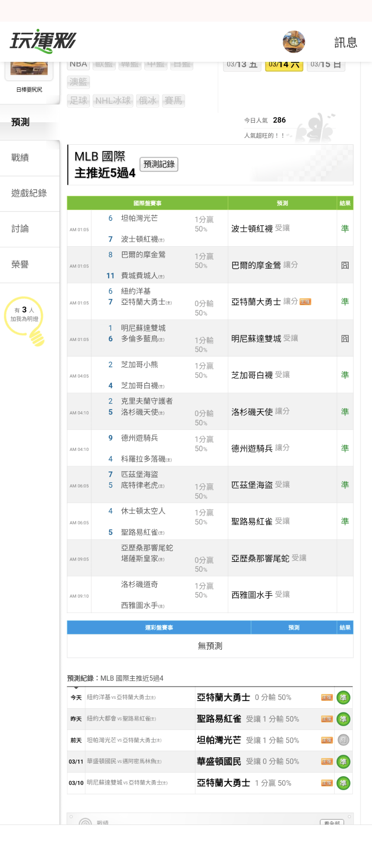Click the 主推 tag in 華盛頓國民 record row

327,762
